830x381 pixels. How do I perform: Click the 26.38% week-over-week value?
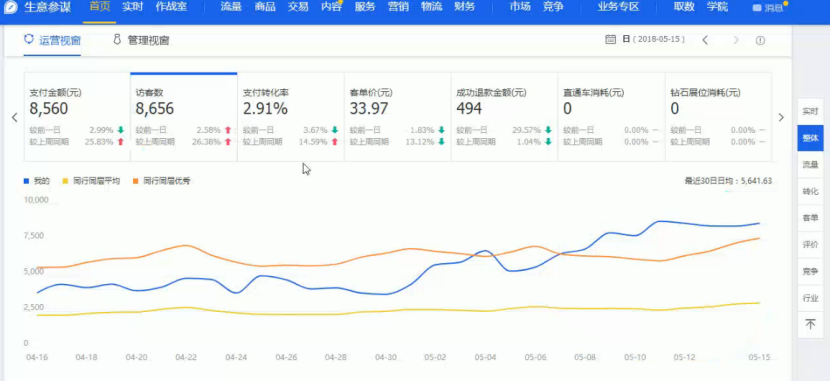pos(206,142)
